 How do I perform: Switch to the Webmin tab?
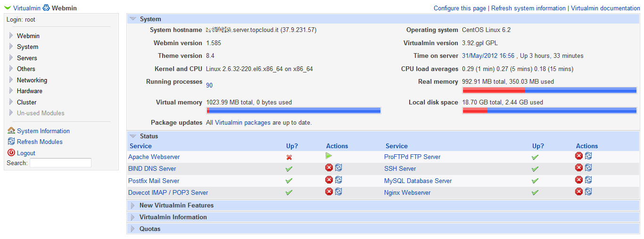tap(64, 8)
